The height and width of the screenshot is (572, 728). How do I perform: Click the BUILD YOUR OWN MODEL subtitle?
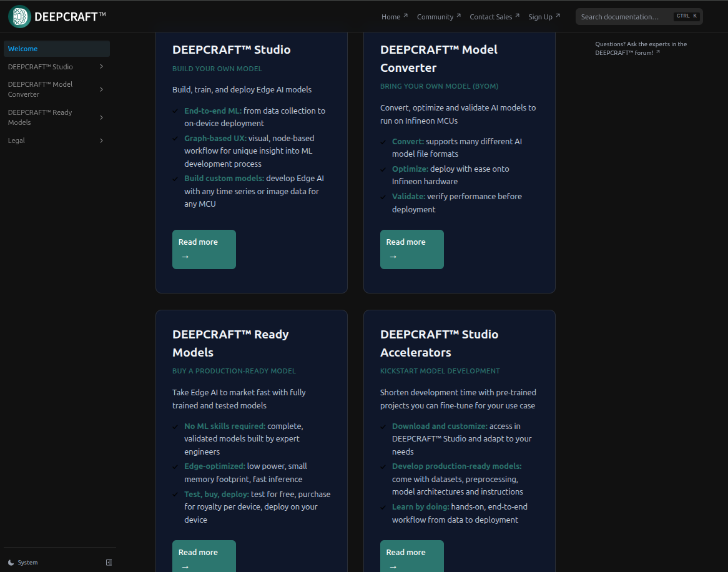[x=217, y=69]
